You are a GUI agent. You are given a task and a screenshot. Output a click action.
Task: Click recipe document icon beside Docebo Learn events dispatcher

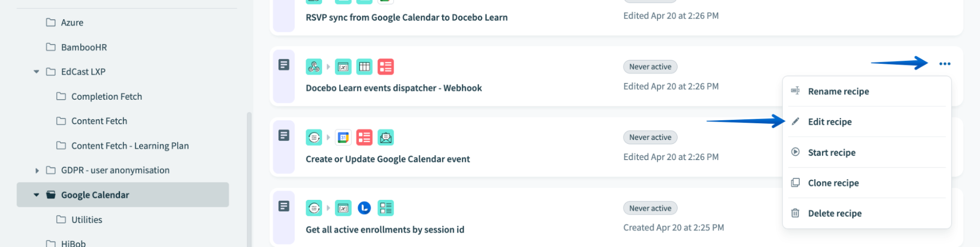pos(284,65)
